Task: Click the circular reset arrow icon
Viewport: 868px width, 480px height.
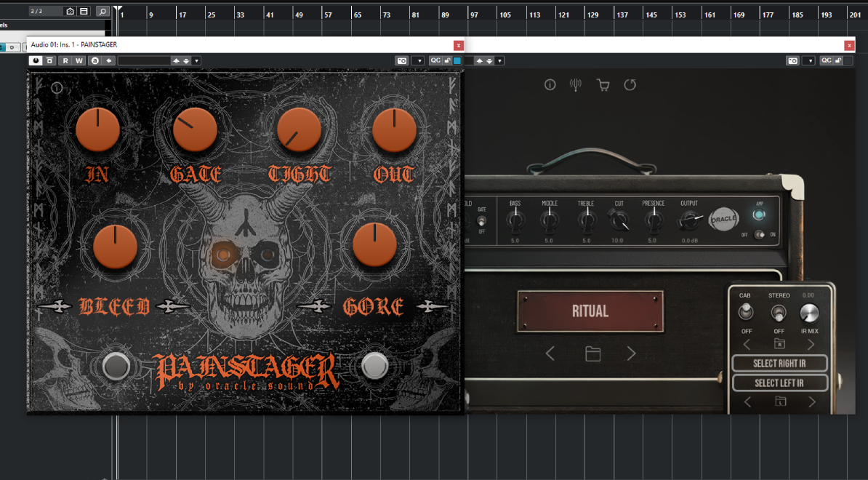Action: tap(630, 85)
